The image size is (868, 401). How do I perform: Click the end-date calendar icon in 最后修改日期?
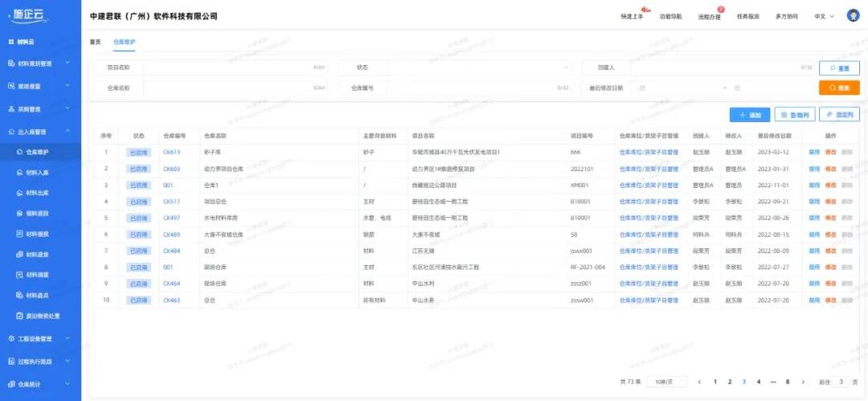tap(737, 88)
